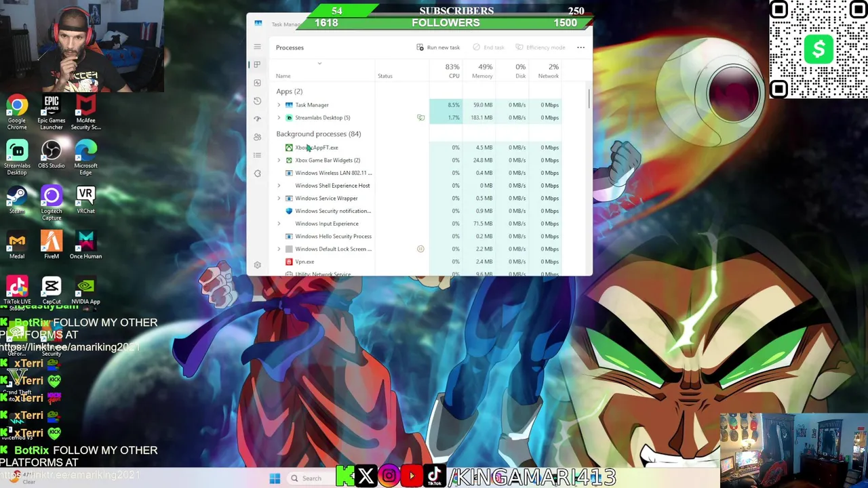Open Streamlabs Desktop shortcut icon
Image resolution: width=868 pixels, height=488 pixels.
click(17, 158)
